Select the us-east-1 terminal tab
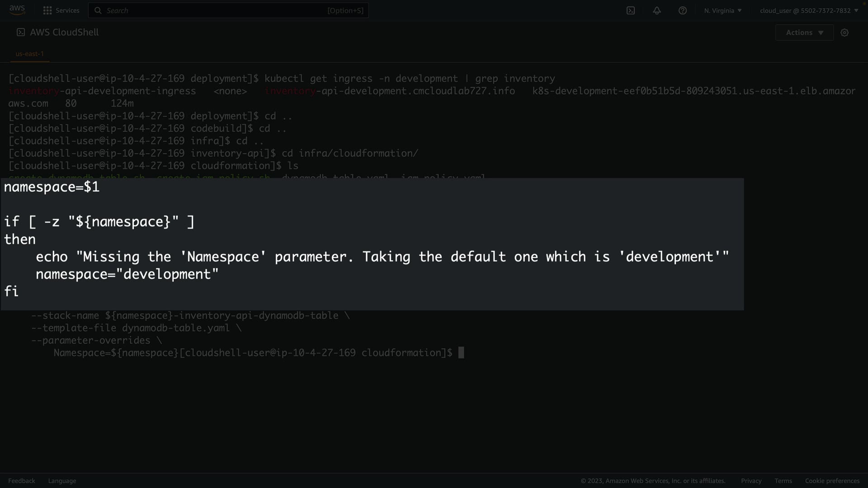868x488 pixels. [30, 54]
